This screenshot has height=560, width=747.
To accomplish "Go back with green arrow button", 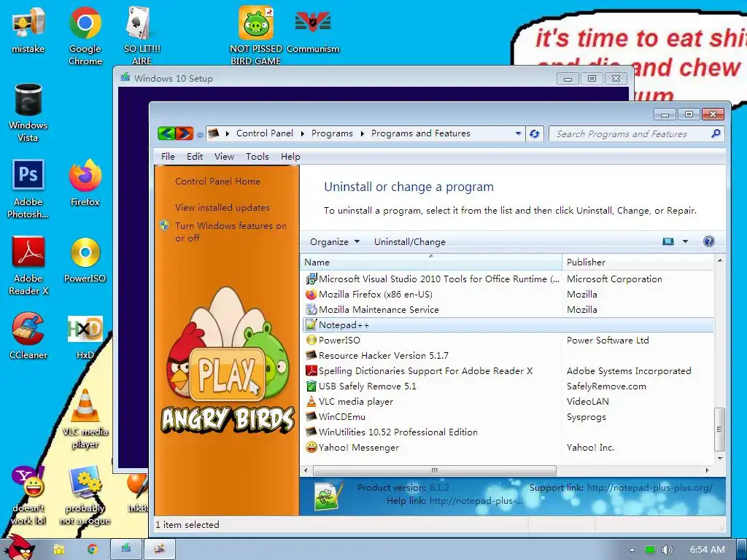I will (x=166, y=133).
